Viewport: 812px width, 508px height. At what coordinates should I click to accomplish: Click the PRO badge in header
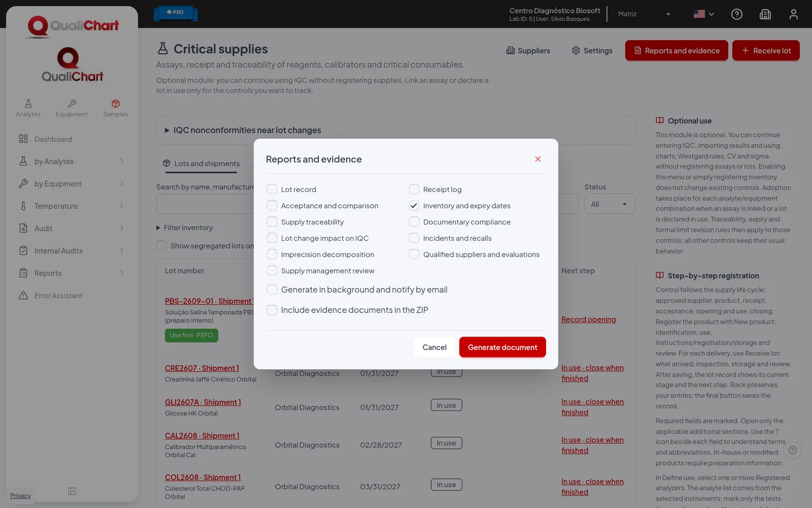[176, 13]
